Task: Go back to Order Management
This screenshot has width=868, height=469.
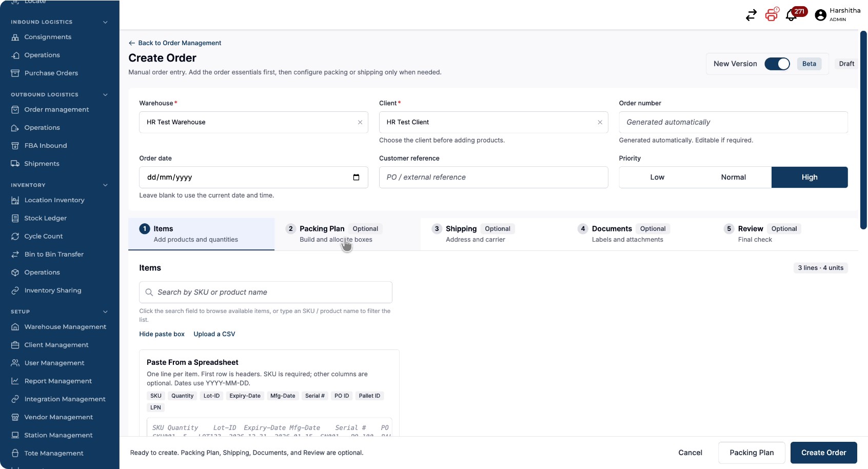Action: pyautogui.click(x=175, y=43)
